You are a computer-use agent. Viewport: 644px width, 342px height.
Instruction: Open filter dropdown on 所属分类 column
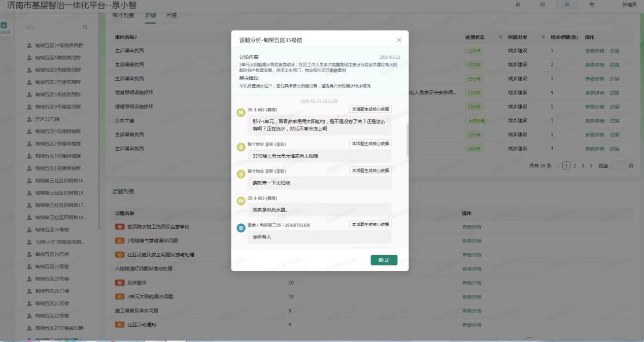pyautogui.click(x=544, y=38)
